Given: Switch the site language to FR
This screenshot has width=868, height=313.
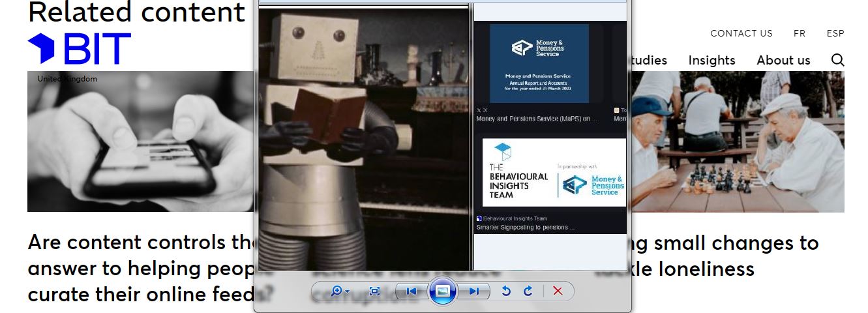Looking at the screenshot, I should point(800,33).
